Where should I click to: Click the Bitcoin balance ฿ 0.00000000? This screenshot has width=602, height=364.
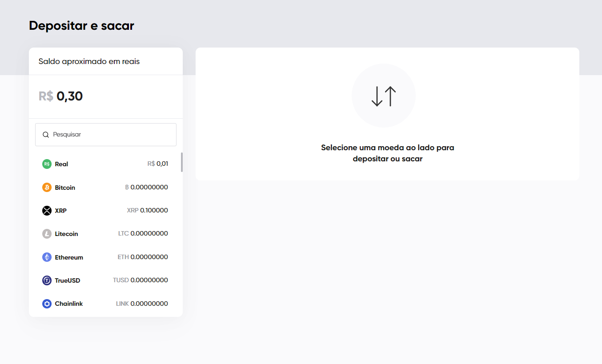coord(147,187)
